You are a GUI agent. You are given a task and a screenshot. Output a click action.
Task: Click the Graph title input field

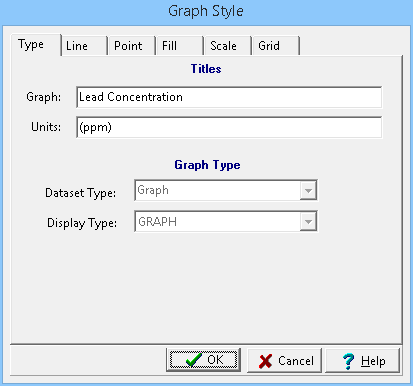229,97
